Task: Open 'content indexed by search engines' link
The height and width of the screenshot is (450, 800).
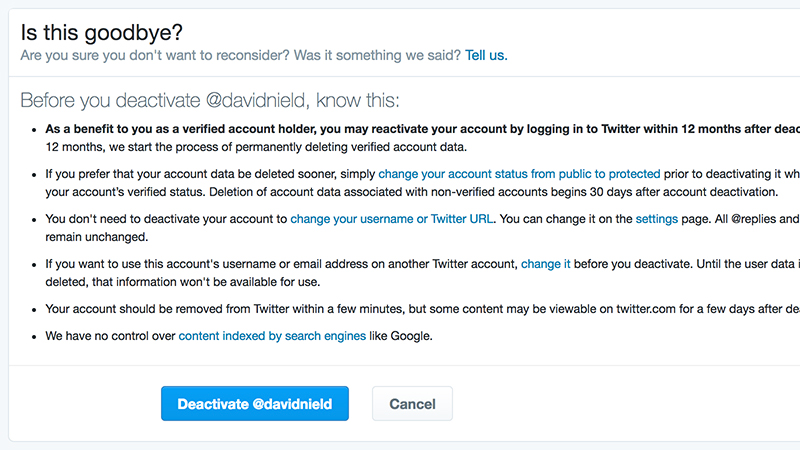Action: (272, 336)
